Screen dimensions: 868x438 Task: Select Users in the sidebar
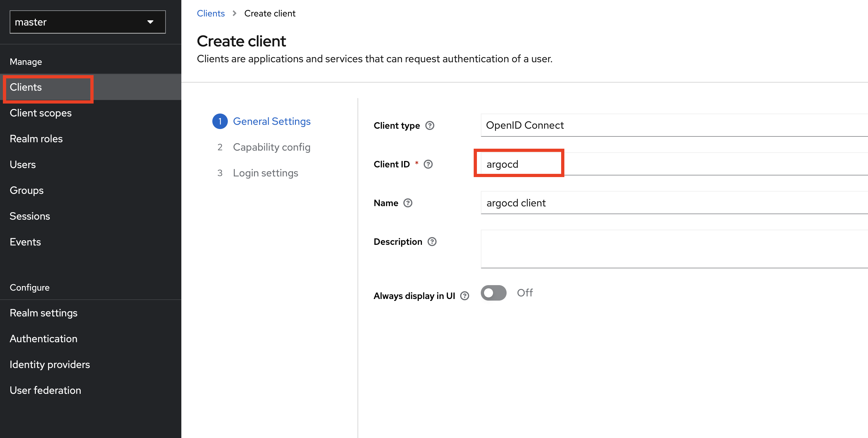(23, 164)
